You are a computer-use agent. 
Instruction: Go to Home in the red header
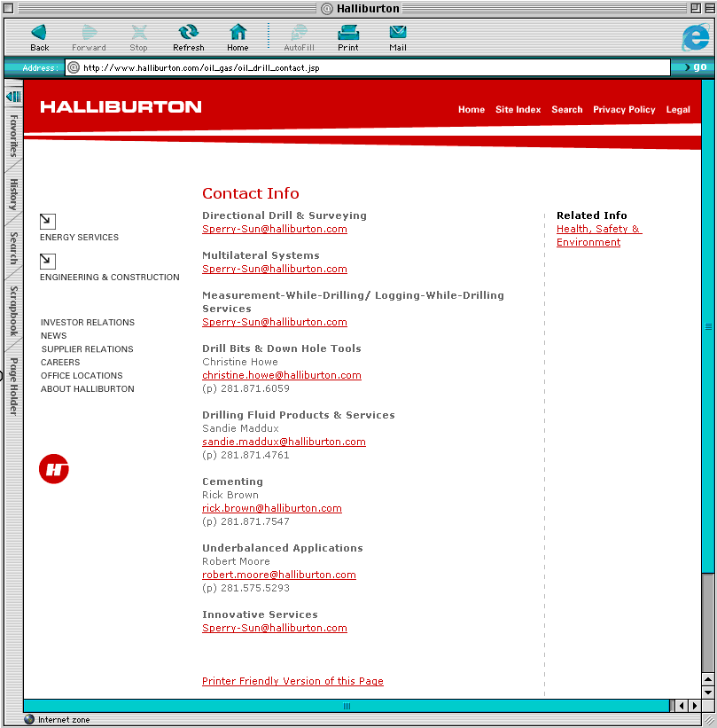[472, 110]
